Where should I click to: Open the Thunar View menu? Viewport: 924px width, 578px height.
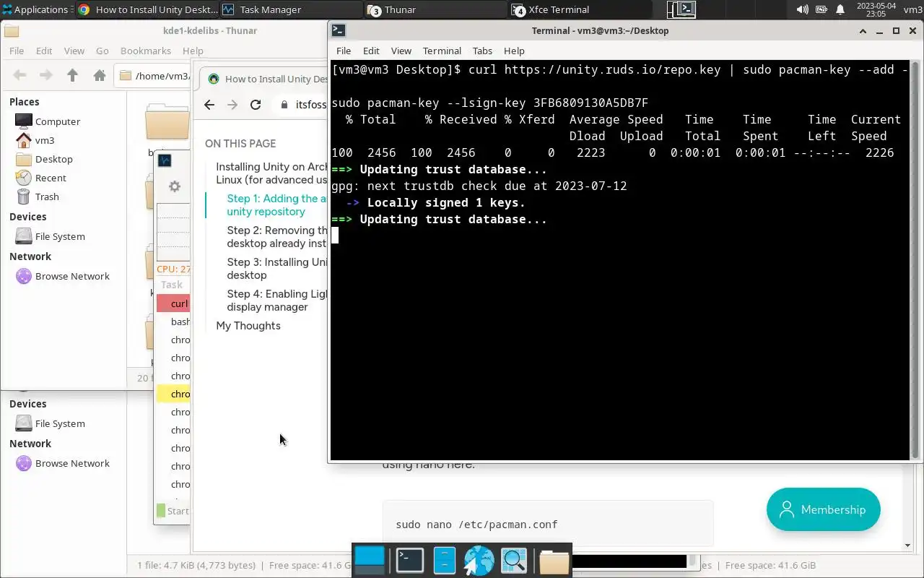coord(74,51)
